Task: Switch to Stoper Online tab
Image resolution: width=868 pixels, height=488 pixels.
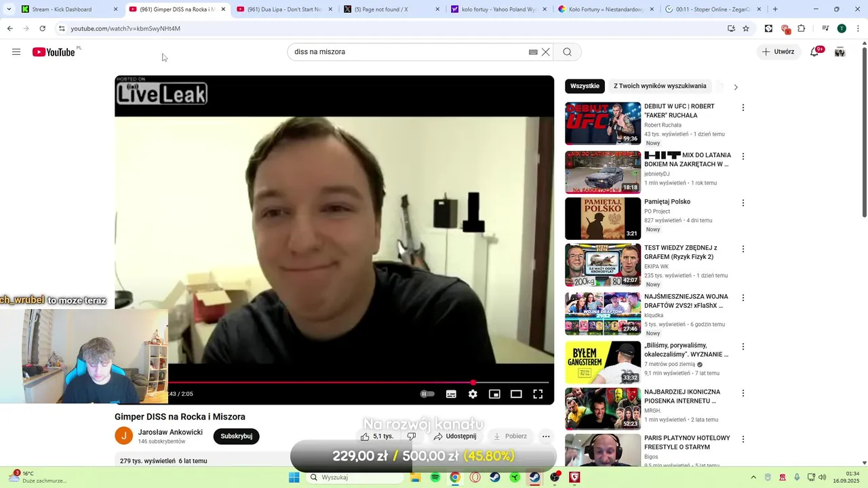Action: click(x=713, y=9)
